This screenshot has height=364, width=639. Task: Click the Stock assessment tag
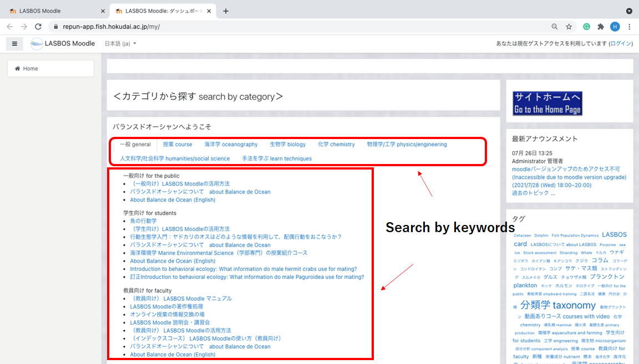click(x=540, y=253)
